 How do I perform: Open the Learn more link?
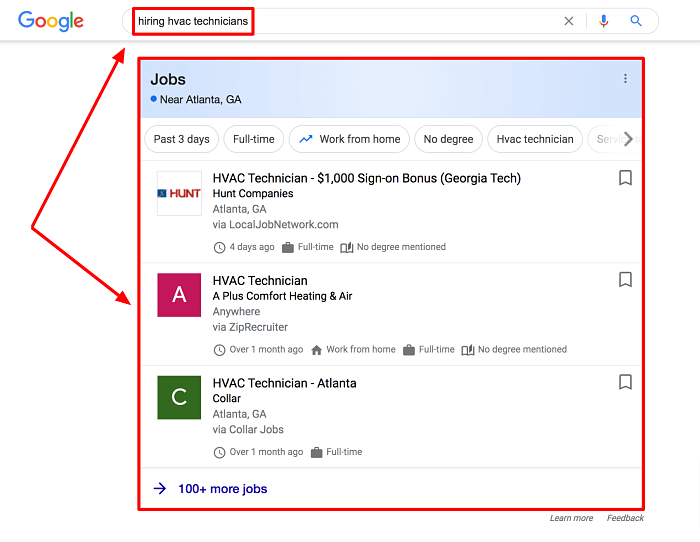click(x=571, y=518)
